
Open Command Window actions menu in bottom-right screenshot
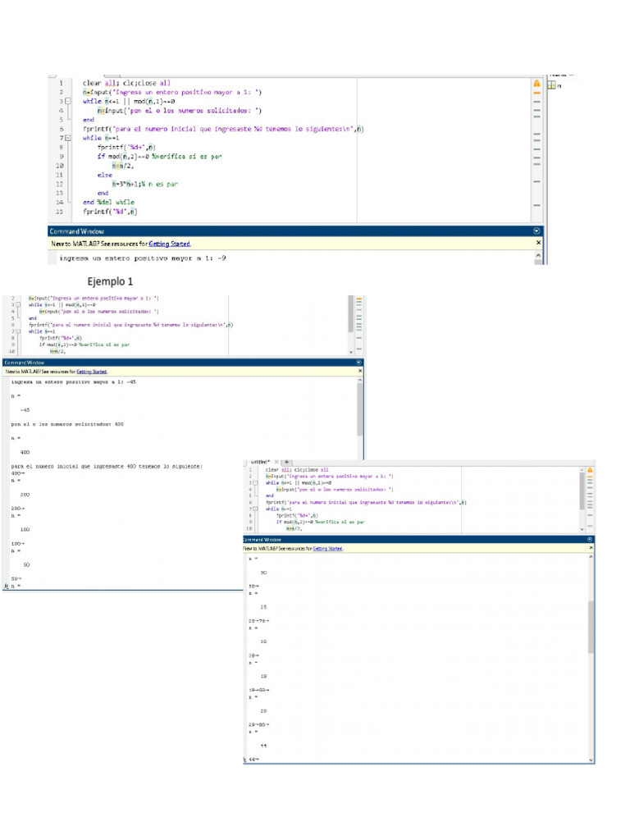590,540
